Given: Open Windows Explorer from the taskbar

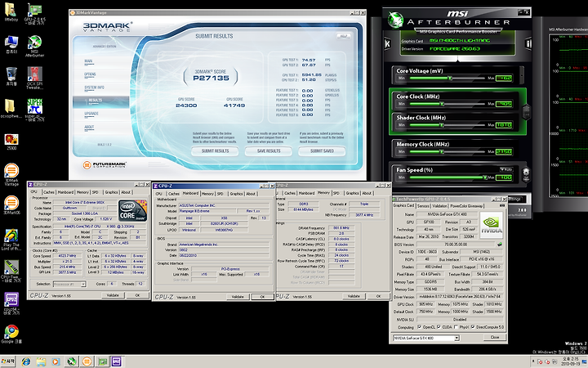Looking at the screenshot, I should coord(41,361).
